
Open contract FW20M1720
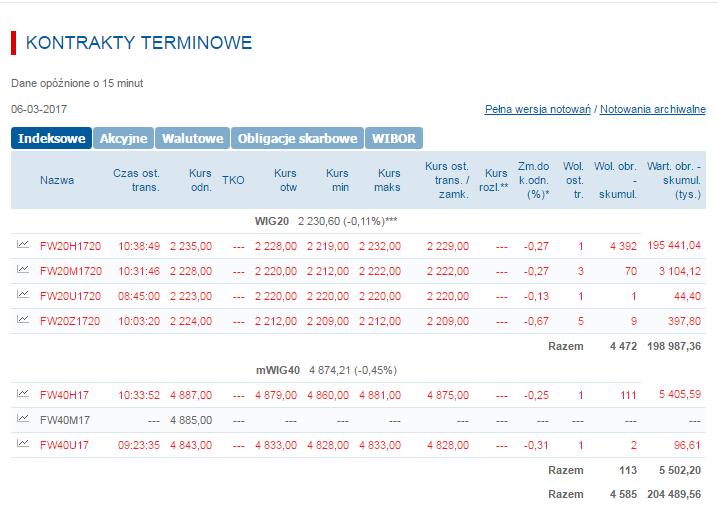(71, 271)
